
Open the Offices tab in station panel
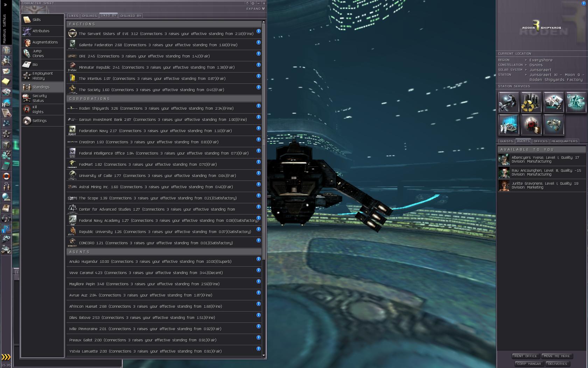[x=540, y=141]
